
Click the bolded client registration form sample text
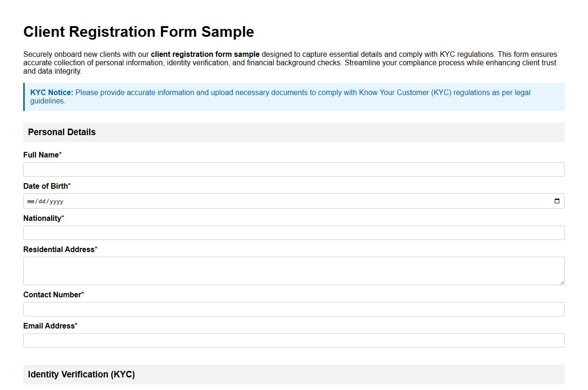coord(204,54)
